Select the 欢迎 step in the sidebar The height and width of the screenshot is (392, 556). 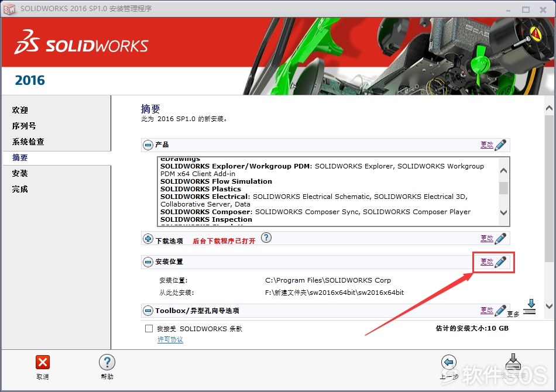click(20, 110)
